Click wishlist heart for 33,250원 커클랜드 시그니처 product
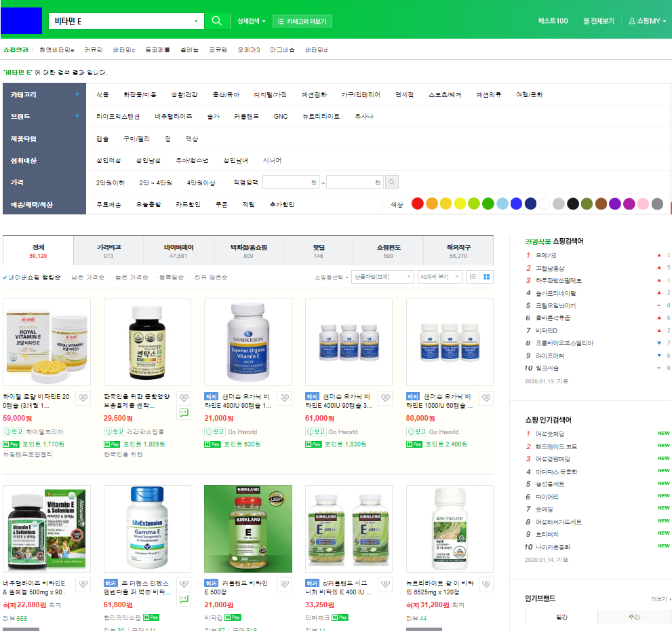 [386, 584]
